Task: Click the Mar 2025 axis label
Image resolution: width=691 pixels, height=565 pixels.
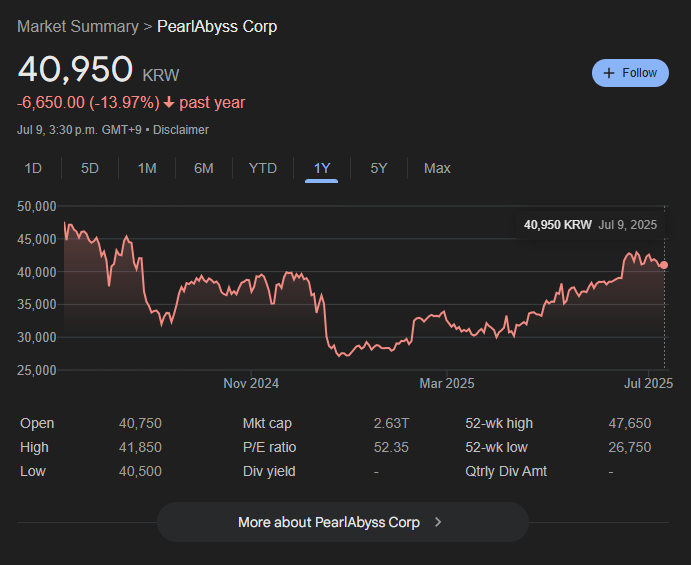Action: coord(447,383)
